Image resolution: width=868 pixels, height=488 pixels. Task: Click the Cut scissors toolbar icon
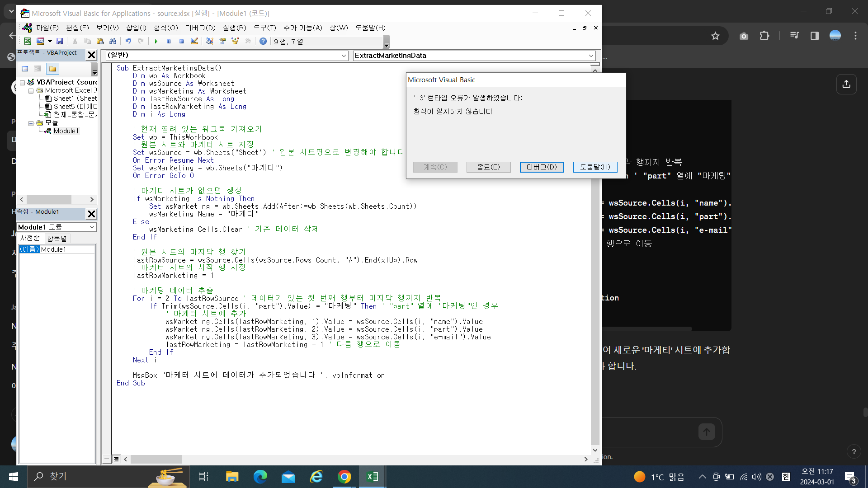click(75, 41)
